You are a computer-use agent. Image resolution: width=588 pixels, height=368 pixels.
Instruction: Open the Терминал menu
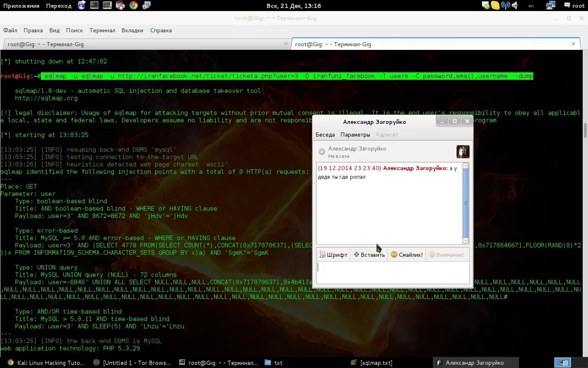tap(102, 30)
